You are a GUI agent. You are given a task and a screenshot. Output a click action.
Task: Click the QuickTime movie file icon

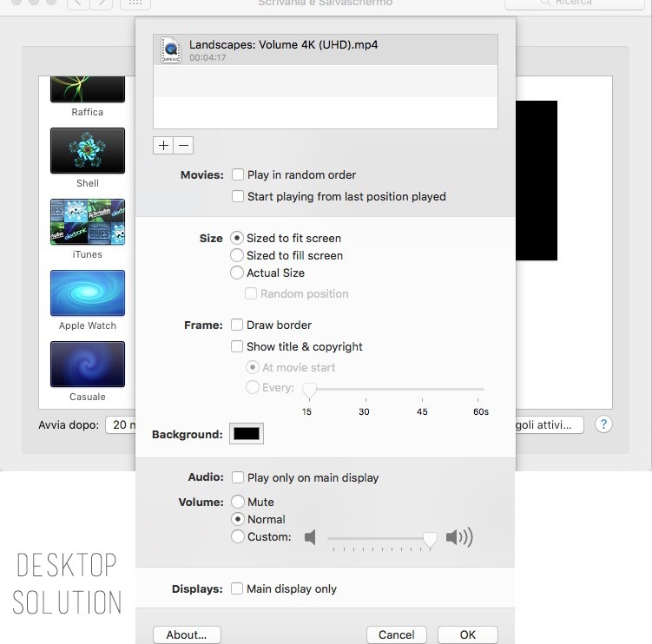coord(171,49)
